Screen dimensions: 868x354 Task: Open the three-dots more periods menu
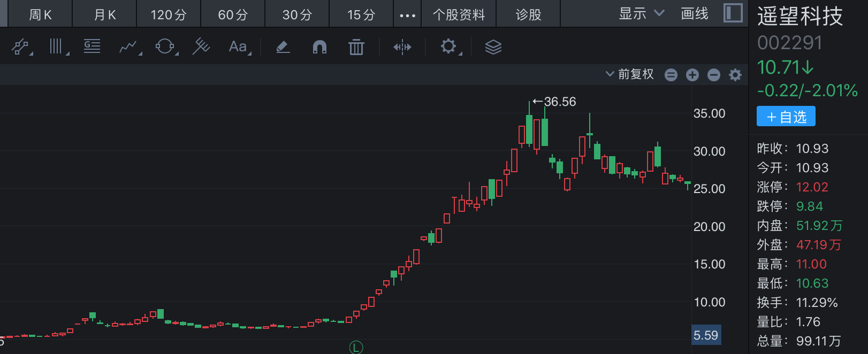click(407, 15)
